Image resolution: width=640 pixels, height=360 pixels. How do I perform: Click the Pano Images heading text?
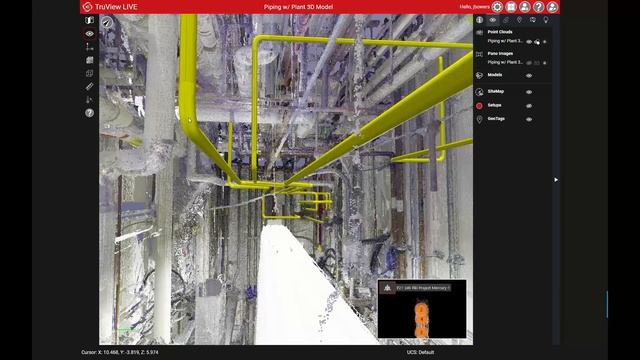(x=500, y=53)
